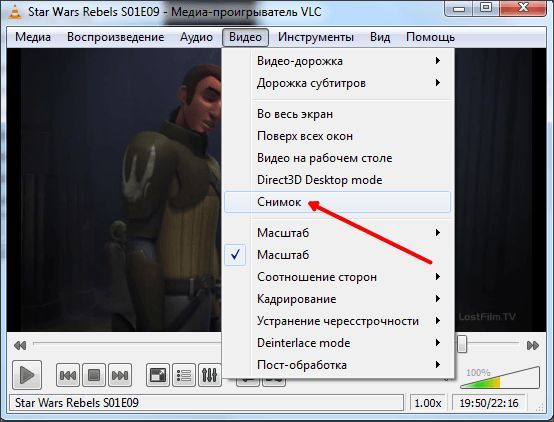Toggle fullscreen video icon
The width and height of the screenshot is (554, 422).
point(158,375)
